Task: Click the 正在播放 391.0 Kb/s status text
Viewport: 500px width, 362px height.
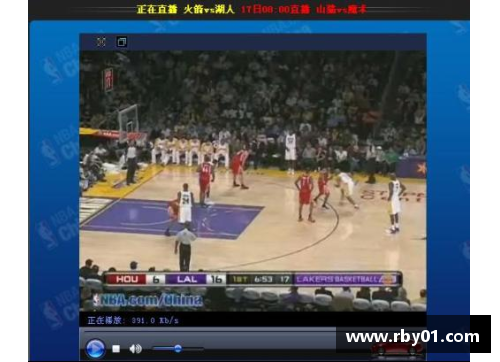Action: click(x=133, y=321)
